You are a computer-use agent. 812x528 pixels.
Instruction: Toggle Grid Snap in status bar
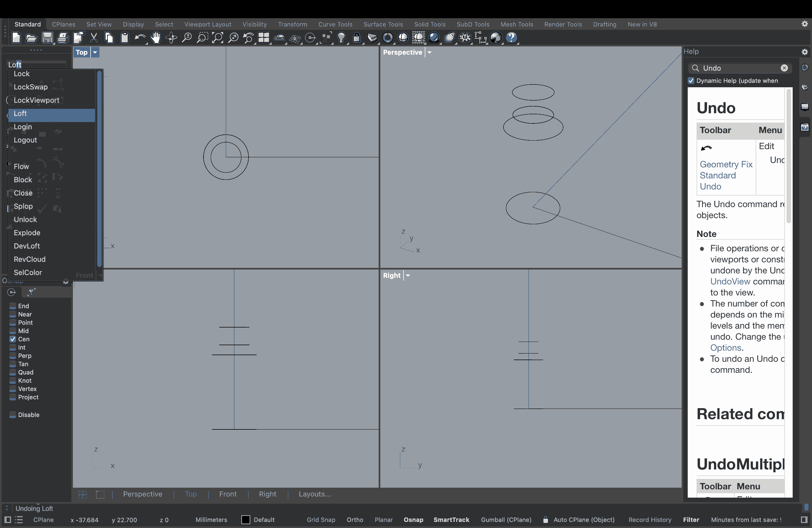point(321,519)
